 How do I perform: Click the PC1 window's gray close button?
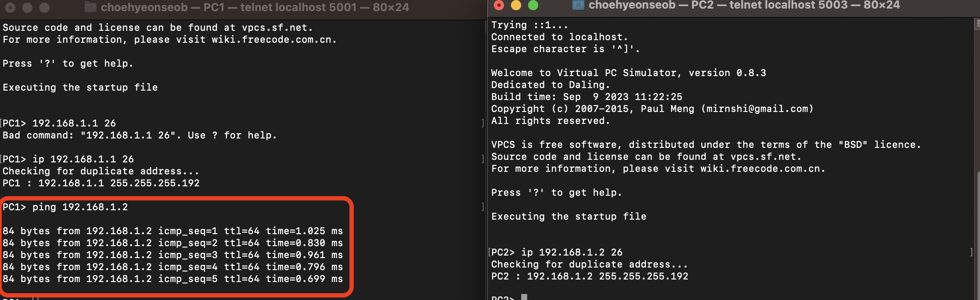click(x=10, y=7)
